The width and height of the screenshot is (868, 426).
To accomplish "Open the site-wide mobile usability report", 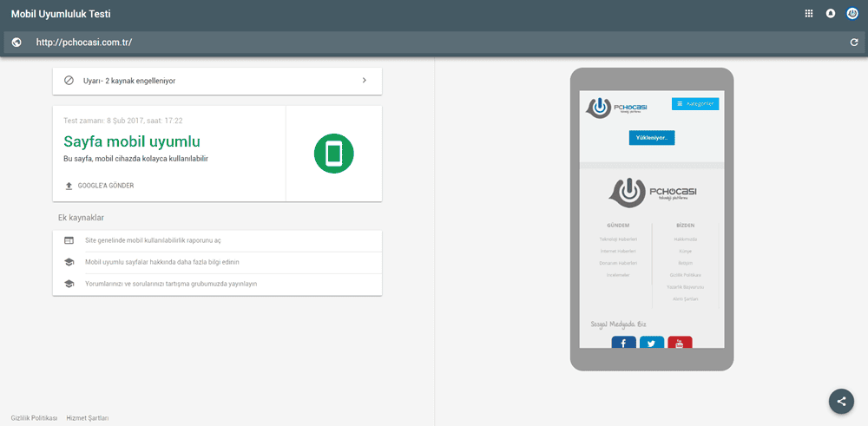I will pos(152,240).
